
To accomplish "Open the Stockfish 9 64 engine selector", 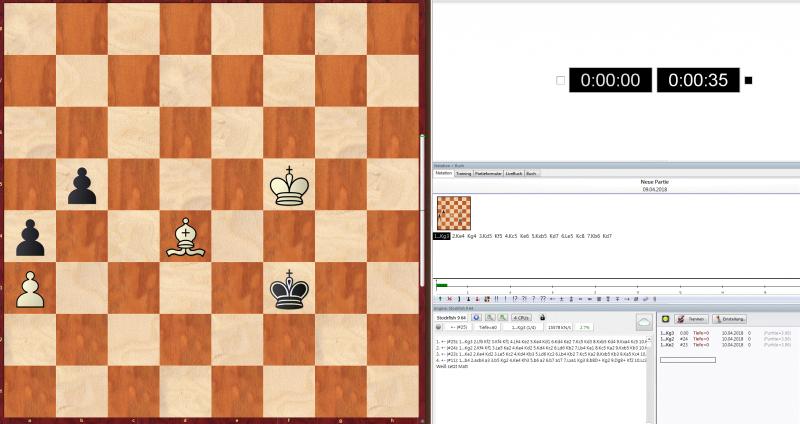I will 451,318.
